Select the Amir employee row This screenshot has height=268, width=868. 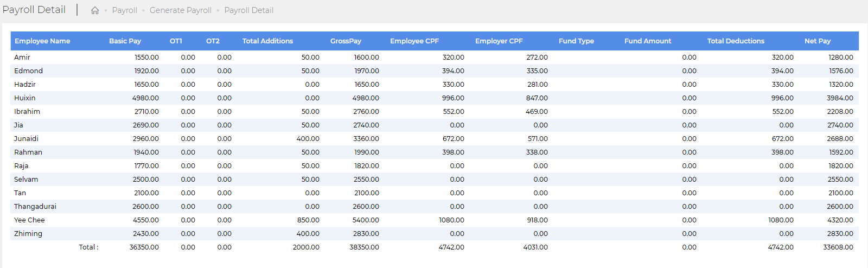pos(435,57)
